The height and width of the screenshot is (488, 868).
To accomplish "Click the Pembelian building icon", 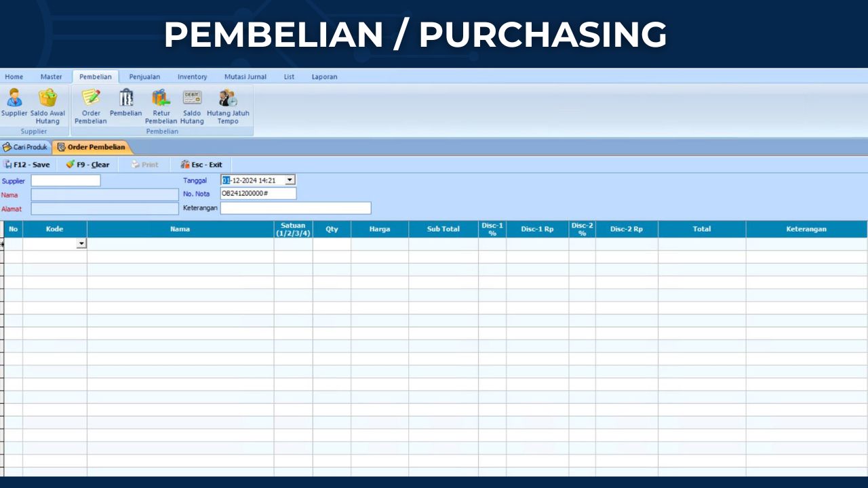I will 126,100.
